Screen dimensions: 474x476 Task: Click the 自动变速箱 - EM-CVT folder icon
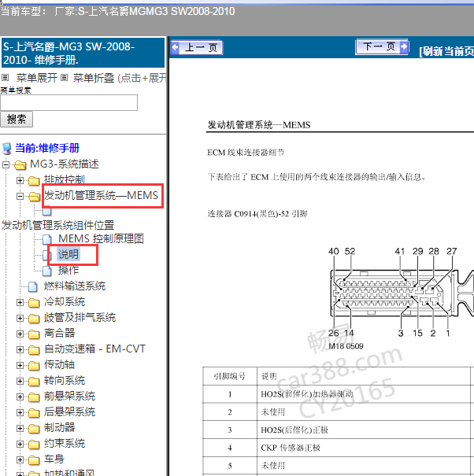(34, 350)
